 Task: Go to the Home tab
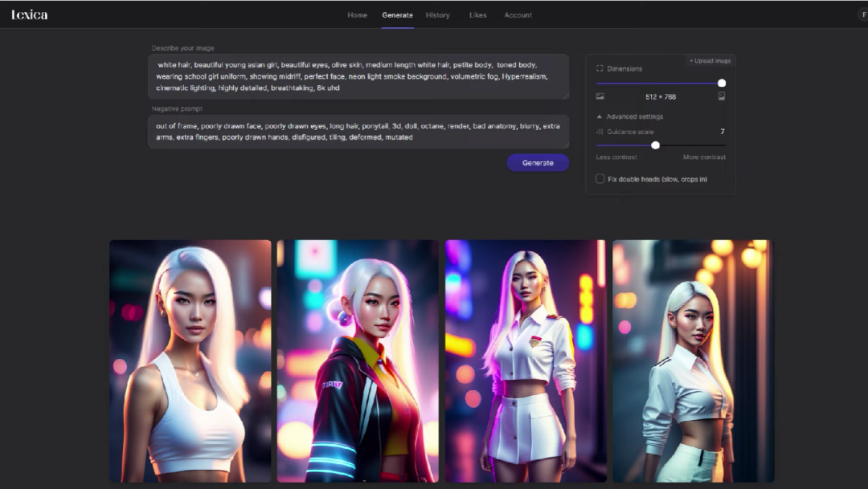pyautogui.click(x=357, y=15)
